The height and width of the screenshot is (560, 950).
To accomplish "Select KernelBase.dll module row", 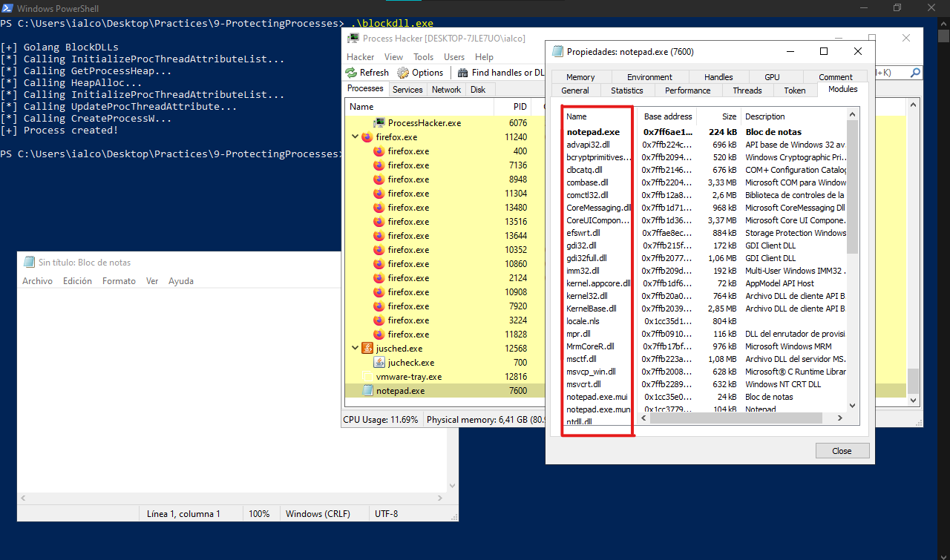I will [x=704, y=309].
